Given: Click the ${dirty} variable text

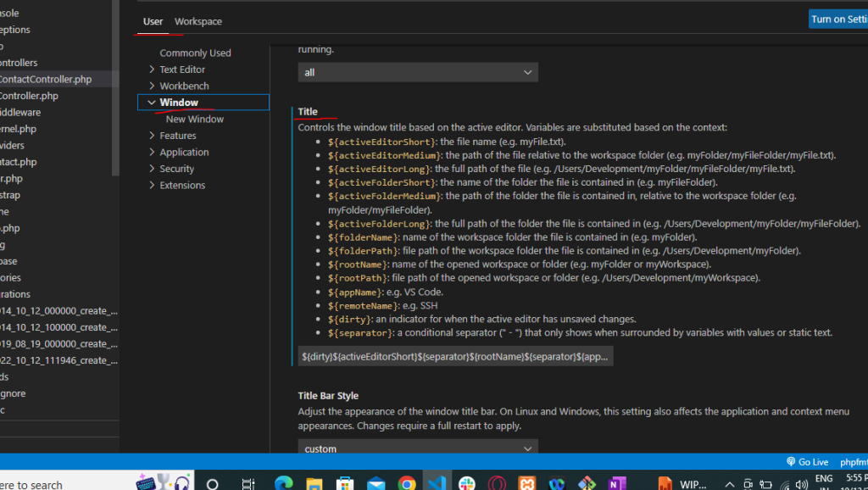Looking at the screenshot, I should tap(349, 320).
